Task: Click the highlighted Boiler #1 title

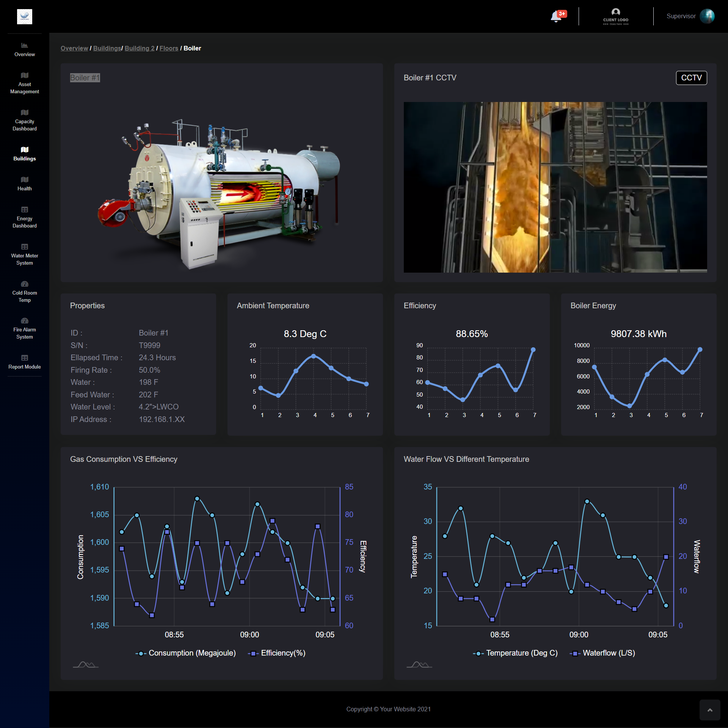Action: tap(85, 78)
